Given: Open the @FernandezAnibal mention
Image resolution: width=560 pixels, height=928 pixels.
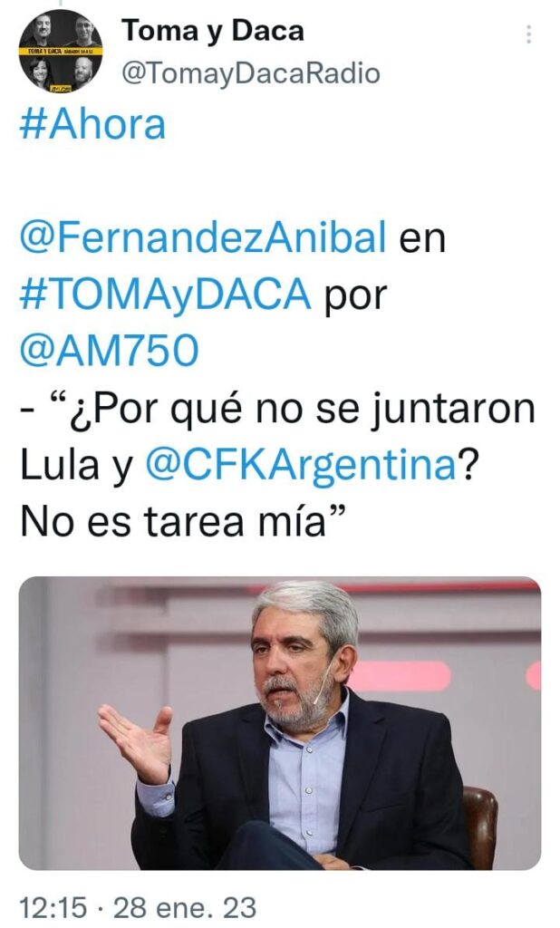Looking at the screenshot, I should point(203,237).
